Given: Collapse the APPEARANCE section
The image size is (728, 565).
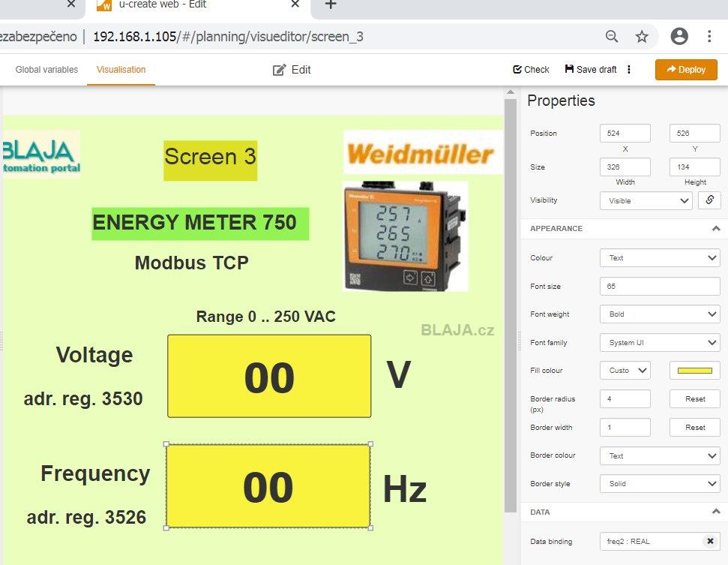Looking at the screenshot, I should click(x=716, y=229).
